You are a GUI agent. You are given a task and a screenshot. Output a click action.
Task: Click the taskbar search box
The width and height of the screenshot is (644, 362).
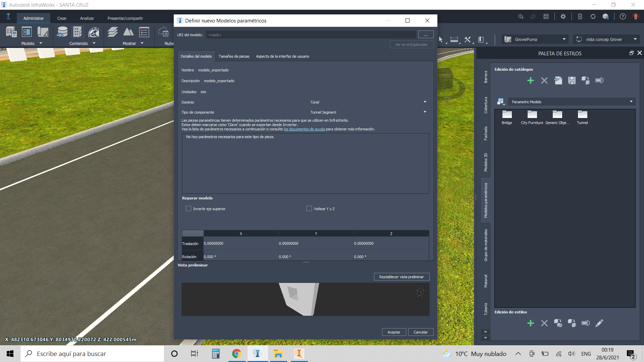click(x=92, y=354)
